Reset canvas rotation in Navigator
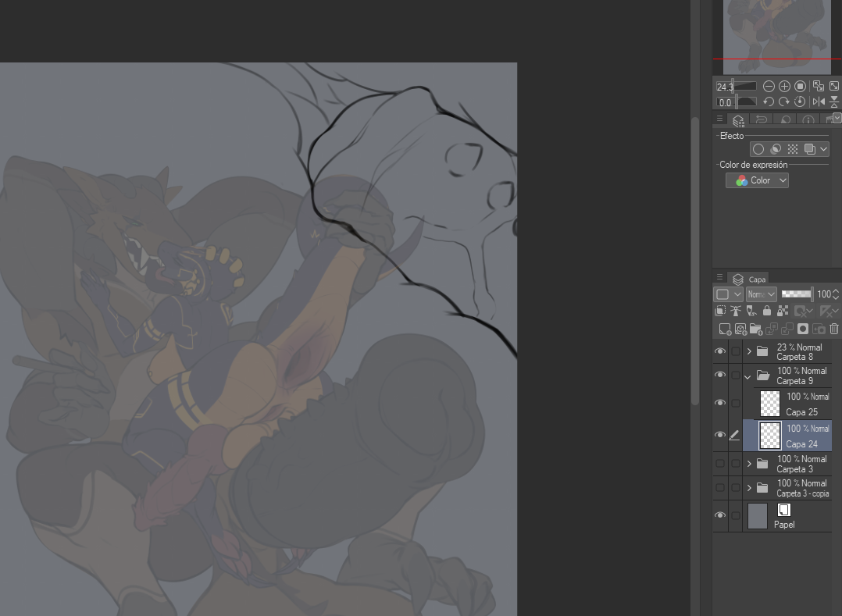 pyautogui.click(x=800, y=101)
